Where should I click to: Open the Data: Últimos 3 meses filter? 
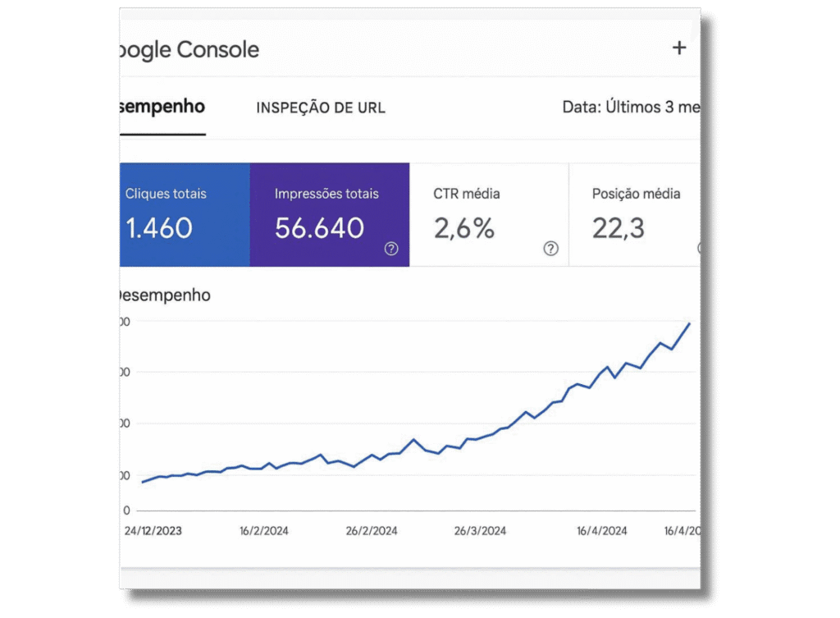click(x=630, y=108)
